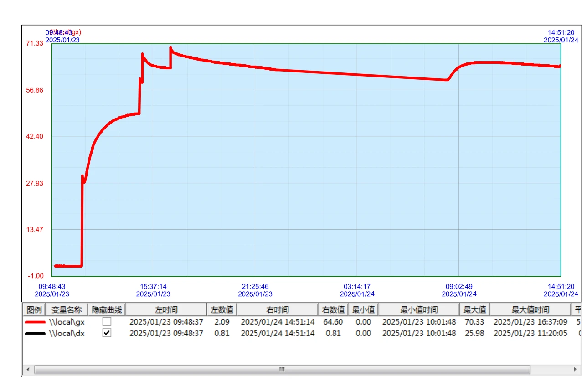Click the gx maximum value 70.33 cell
Viewport: 587px width, 392px height.
(x=474, y=322)
